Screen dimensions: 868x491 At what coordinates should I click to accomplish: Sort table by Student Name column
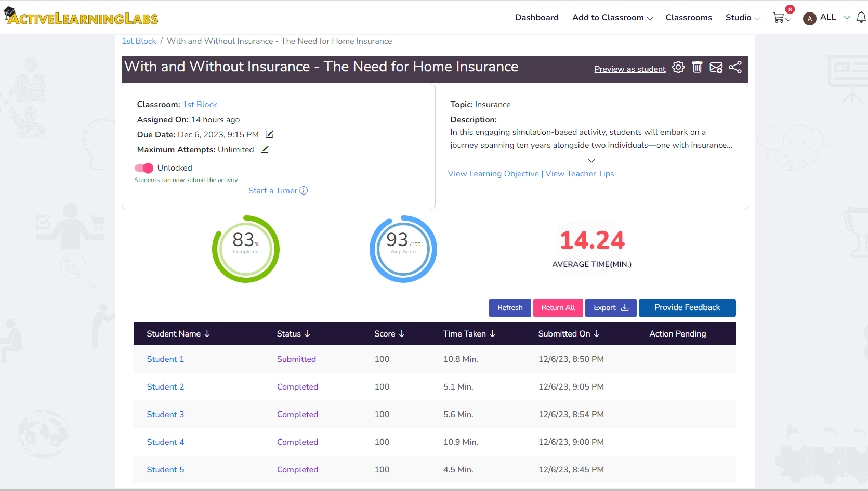178,334
